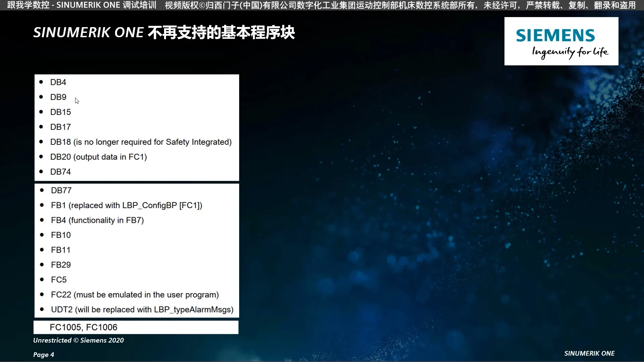
Task: Select the Page 4 label
Action: tap(43, 354)
